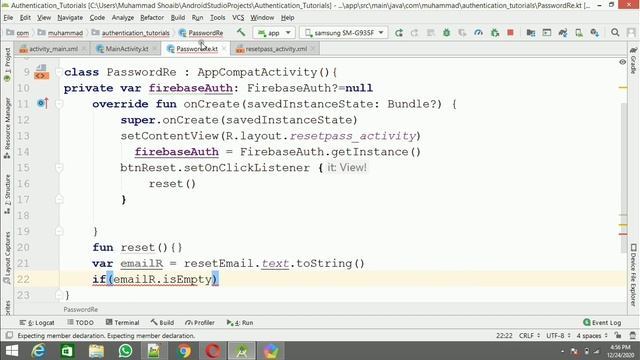
Task: Click the 22:22 caret position in status bar
Action: click(504, 335)
